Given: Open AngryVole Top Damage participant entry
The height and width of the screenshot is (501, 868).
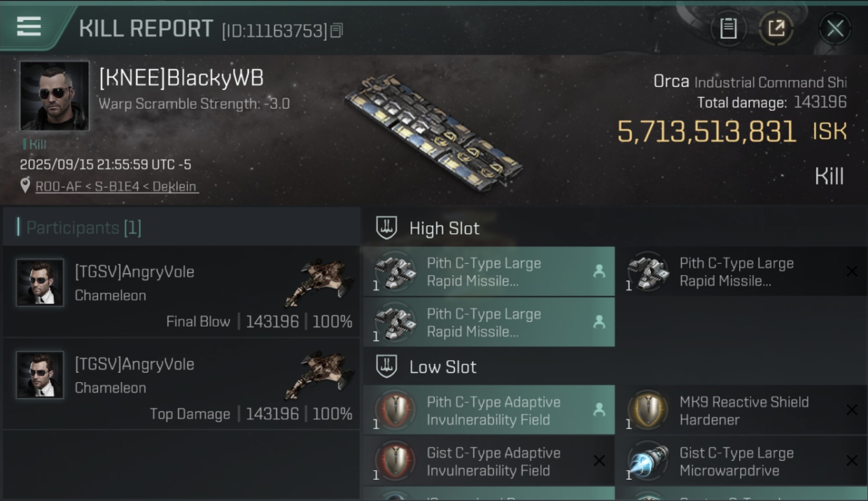Looking at the screenshot, I should click(180, 386).
